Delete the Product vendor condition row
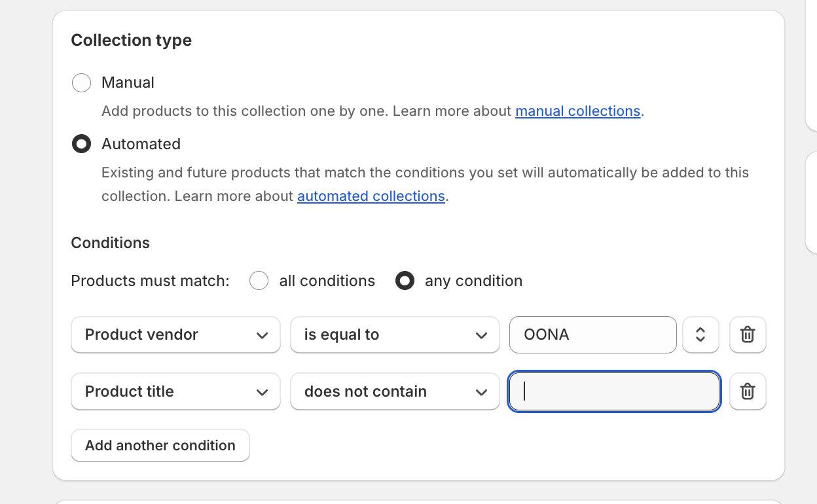Screen dimensions: 817x504 [x=748, y=334]
